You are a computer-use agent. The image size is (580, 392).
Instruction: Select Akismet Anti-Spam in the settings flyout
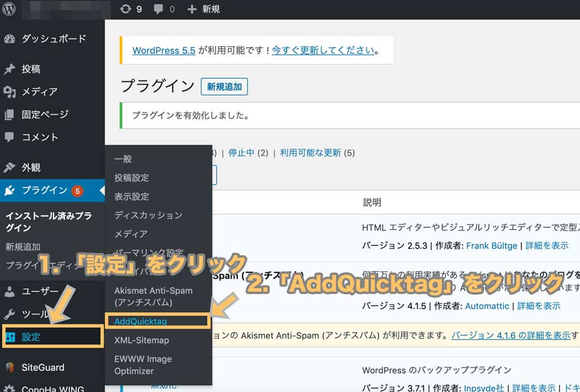tap(153, 296)
